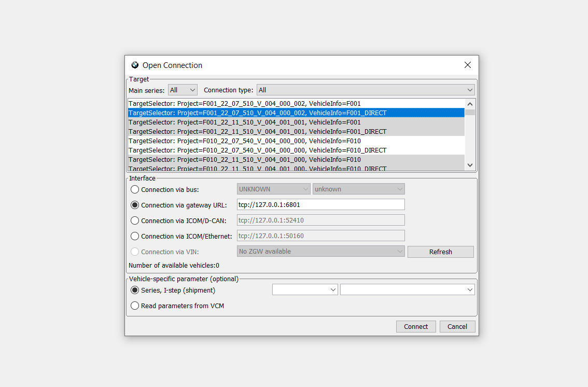Select Connection via VIN radio button

[x=135, y=252]
